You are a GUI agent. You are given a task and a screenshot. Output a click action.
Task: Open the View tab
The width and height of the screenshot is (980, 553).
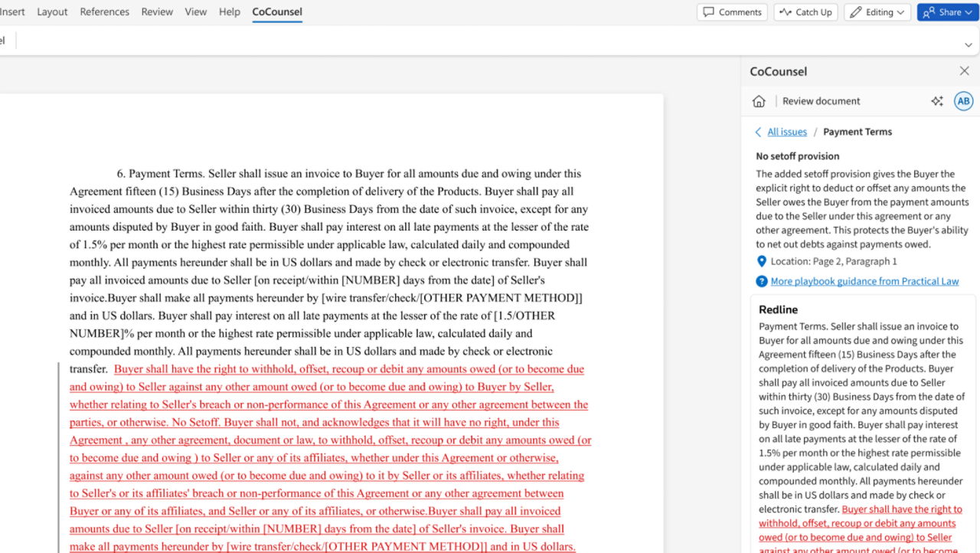coord(195,12)
